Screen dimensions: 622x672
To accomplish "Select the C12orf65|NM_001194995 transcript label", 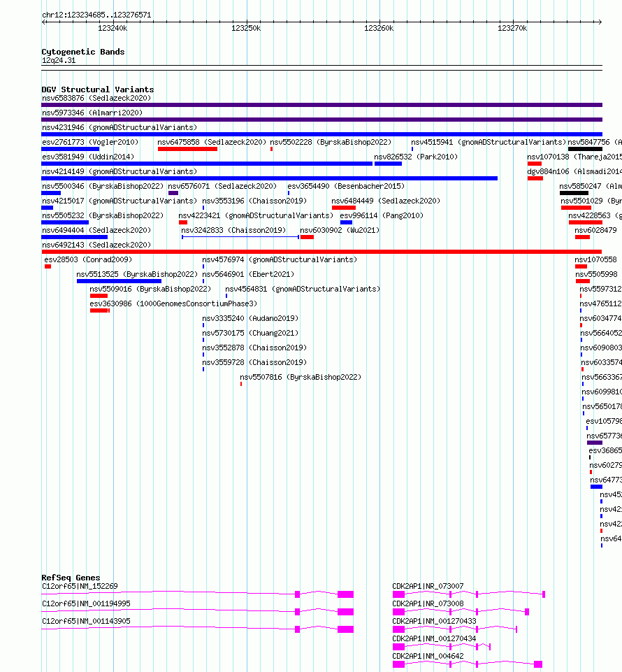I will pyautogui.click(x=86, y=603).
